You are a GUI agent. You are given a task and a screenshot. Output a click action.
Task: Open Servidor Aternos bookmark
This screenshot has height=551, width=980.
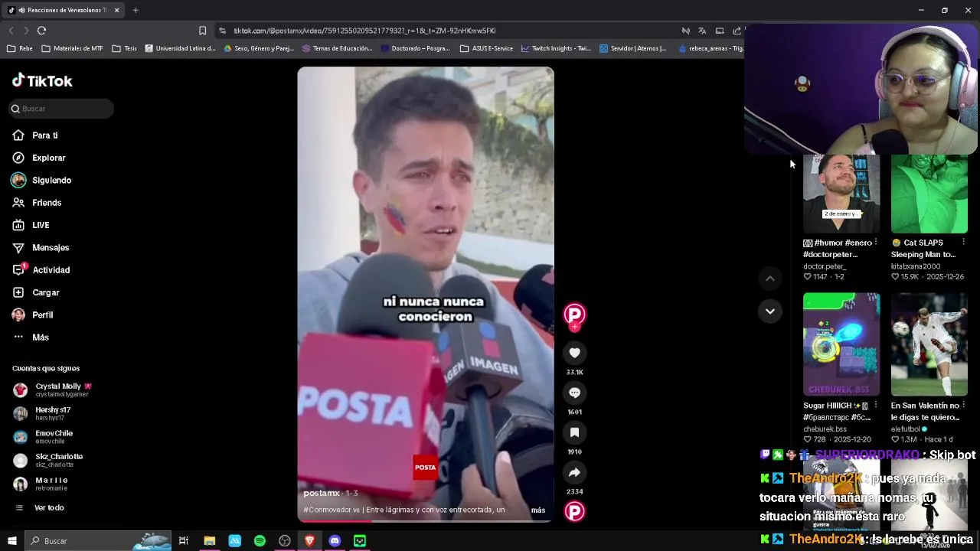pyautogui.click(x=633, y=48)
